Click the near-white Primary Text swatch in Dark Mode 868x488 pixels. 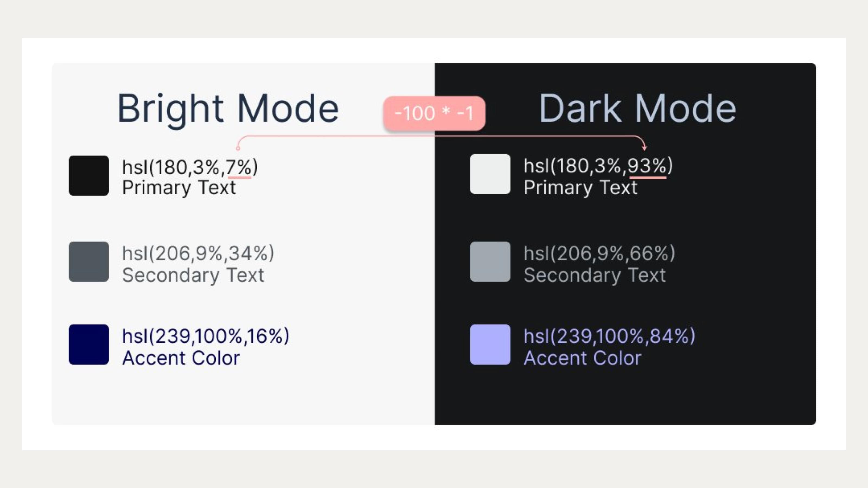[490, 174]
